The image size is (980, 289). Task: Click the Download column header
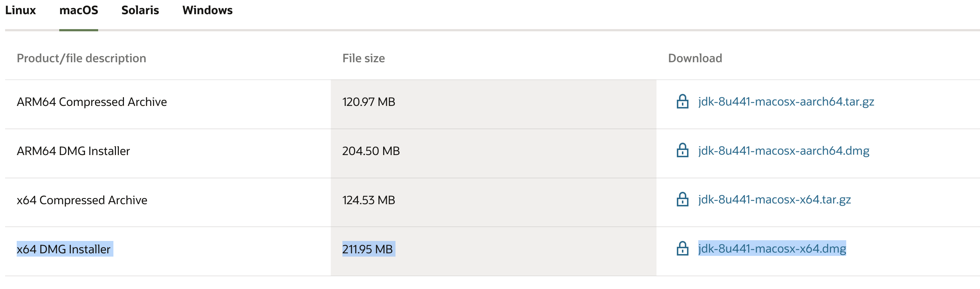[695, 58]
